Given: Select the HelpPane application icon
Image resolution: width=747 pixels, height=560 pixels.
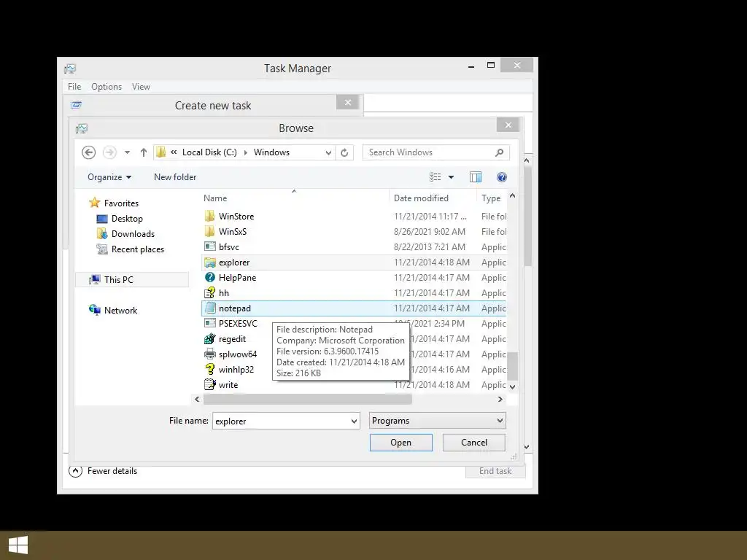Looking at the screenshot, I should tap(209, 277).
